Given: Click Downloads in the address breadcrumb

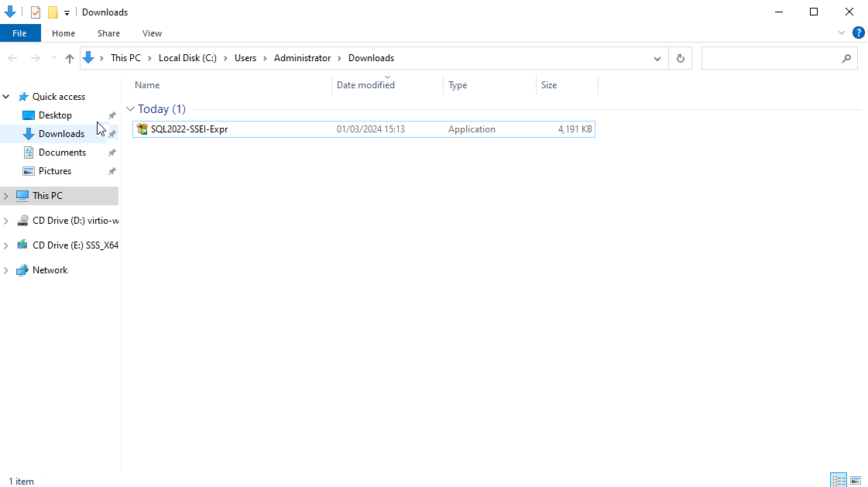Looking at the screenshot, I should tap(371, 58).
